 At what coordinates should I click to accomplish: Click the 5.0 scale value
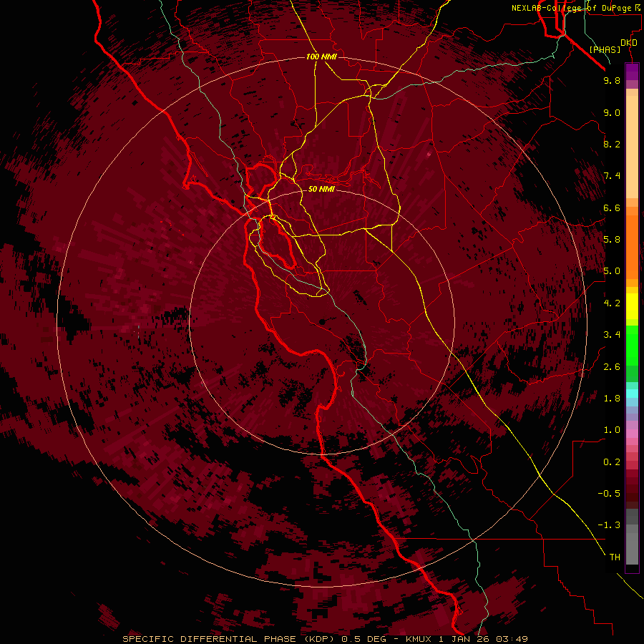point(612,271)
